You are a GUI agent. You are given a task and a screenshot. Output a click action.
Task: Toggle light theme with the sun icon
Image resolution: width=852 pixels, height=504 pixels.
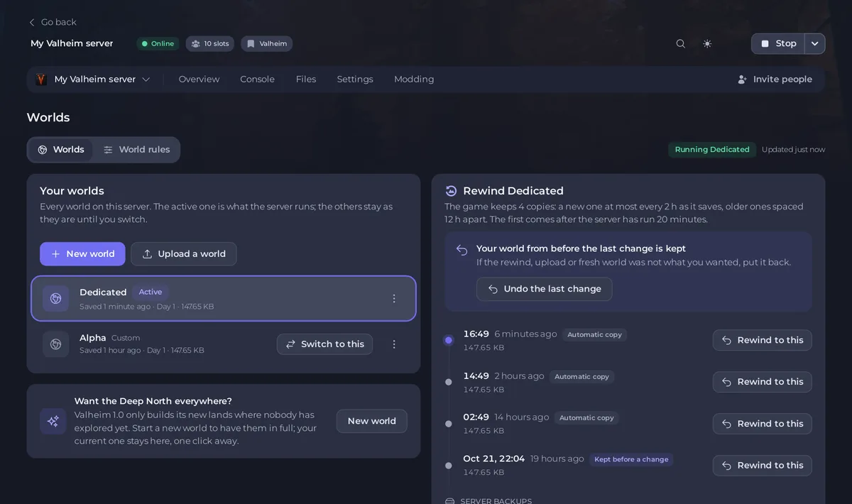point(707,43)
